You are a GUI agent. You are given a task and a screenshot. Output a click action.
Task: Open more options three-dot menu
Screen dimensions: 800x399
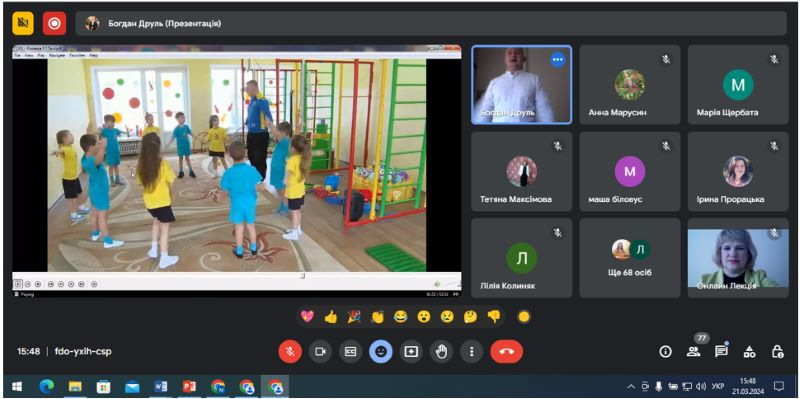click(471, 352)
